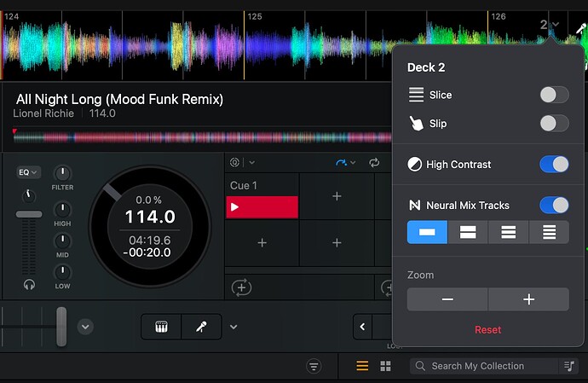Expand the chevron beside the crossfader
This screenshot has width=588, height=383.
pos(84,327)
